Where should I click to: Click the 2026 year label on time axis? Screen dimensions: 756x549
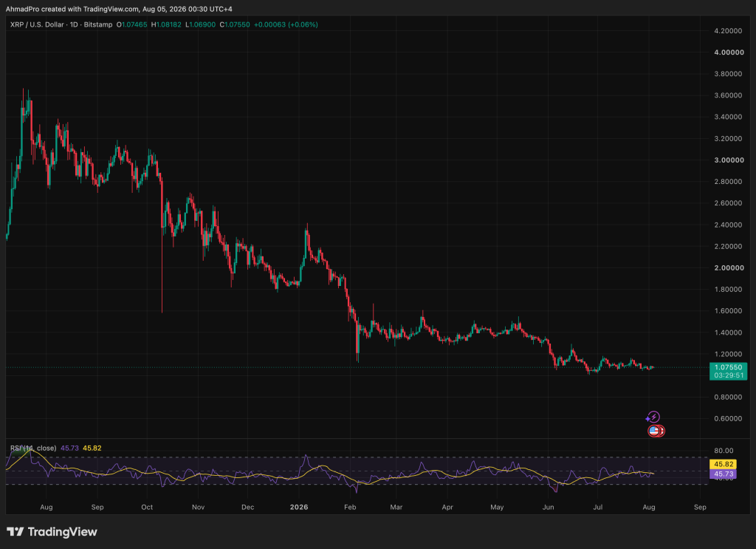299,507
